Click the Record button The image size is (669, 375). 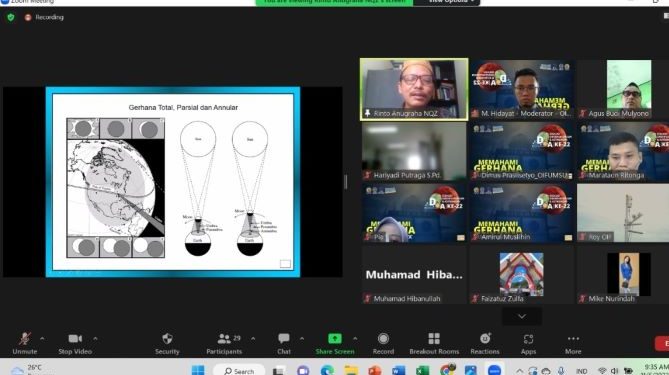coord(383,343)
